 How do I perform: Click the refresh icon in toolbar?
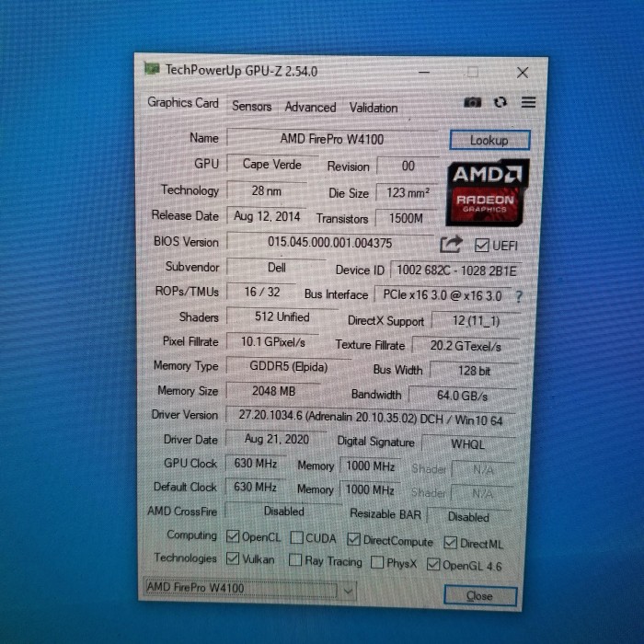click(x=500, y=103)
